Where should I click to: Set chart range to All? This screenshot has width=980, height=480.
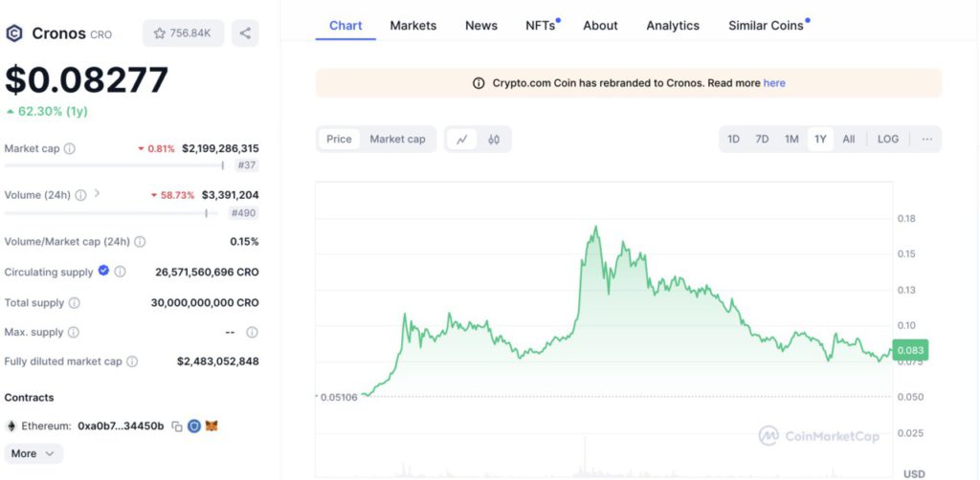(849, 140)
